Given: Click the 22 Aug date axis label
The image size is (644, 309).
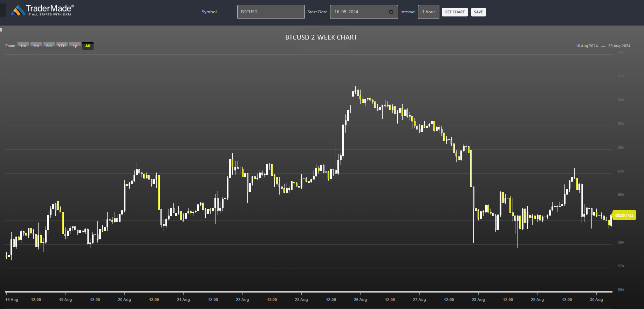Looking at the screenshot, I should coord(242,300).
